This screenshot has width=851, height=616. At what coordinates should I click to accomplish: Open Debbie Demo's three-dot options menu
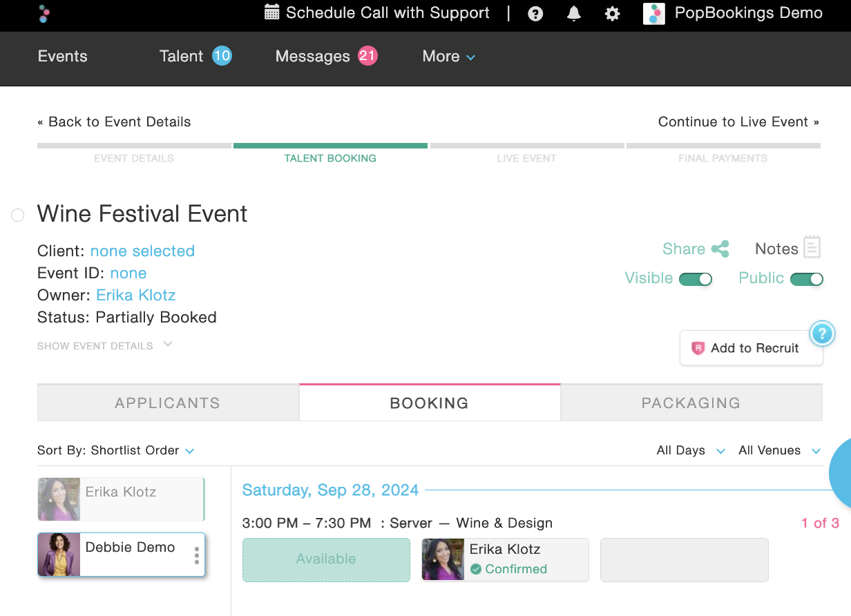197,556
